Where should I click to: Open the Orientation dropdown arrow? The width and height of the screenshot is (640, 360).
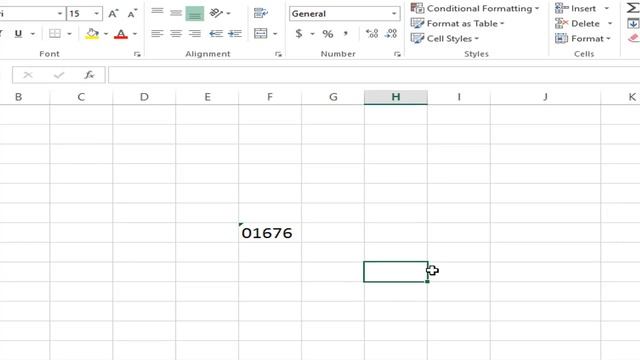[x=228, y=13]
